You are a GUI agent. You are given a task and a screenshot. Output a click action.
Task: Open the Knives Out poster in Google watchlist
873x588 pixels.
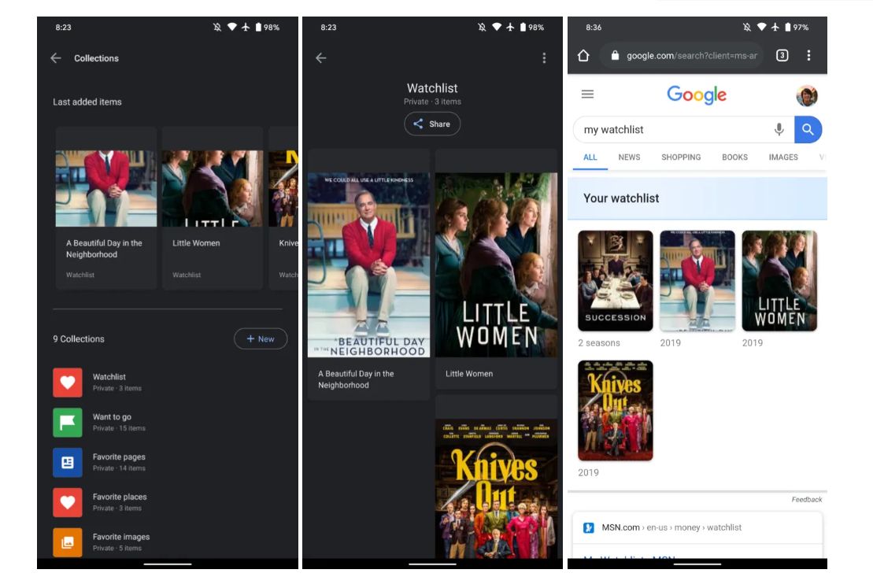[x=616, y=410]
